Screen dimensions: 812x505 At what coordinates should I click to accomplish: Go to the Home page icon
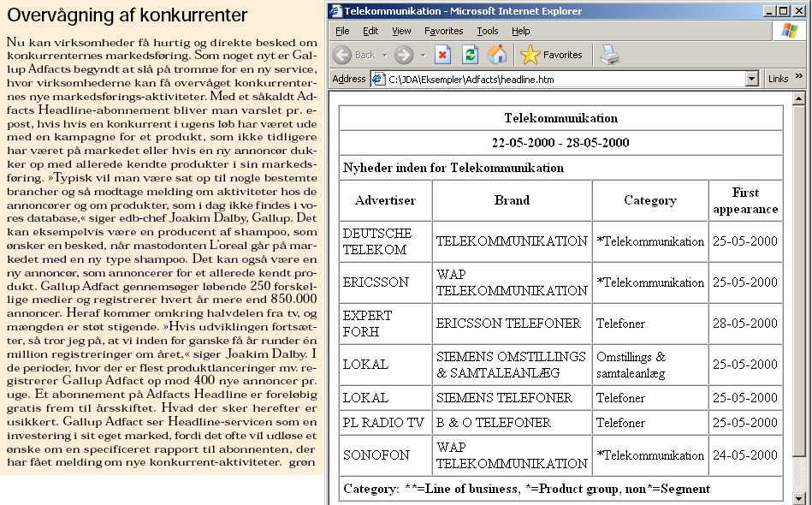[x=497, y=55]
